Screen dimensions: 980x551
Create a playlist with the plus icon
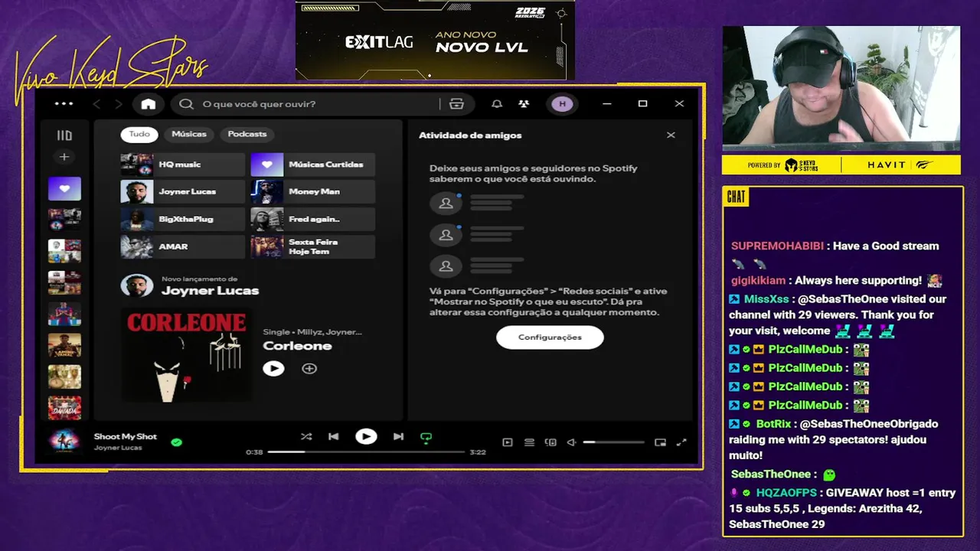[x=64, y=157]
